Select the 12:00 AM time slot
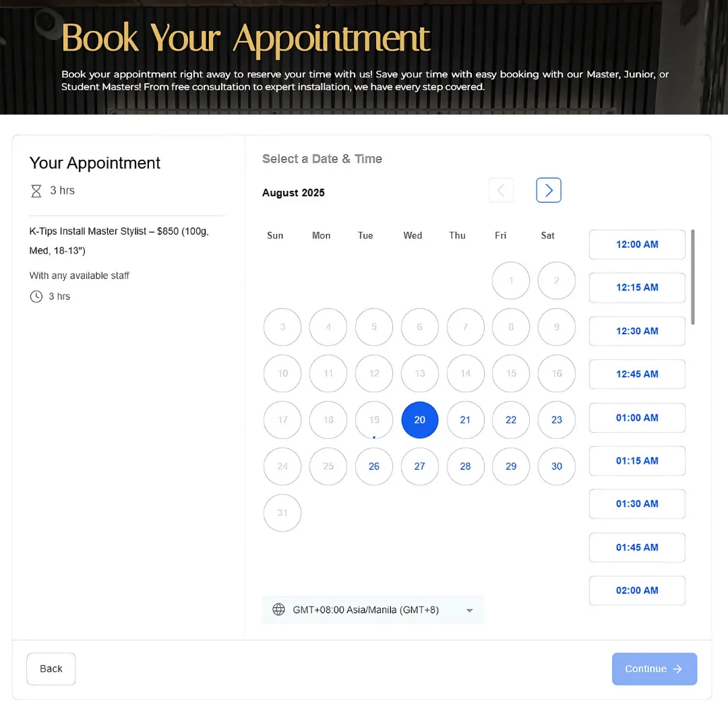728x728 pixels. pos(637,244)
